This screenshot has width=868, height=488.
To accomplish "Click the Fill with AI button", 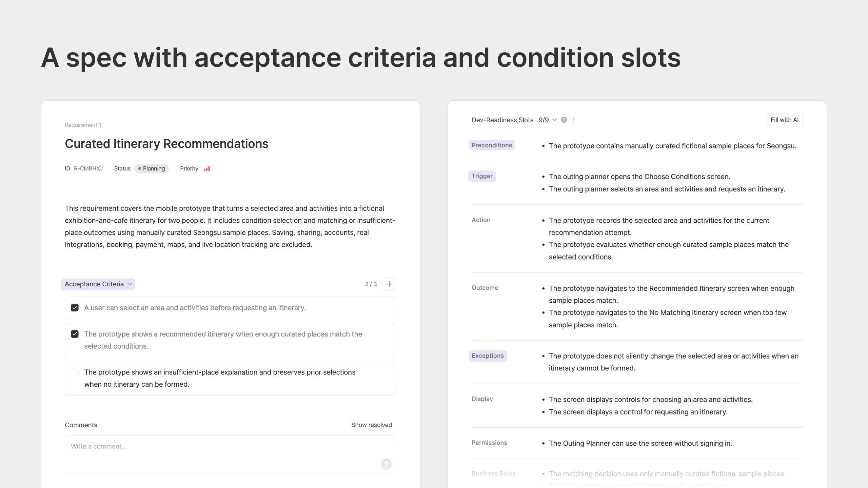I will 784,120.
